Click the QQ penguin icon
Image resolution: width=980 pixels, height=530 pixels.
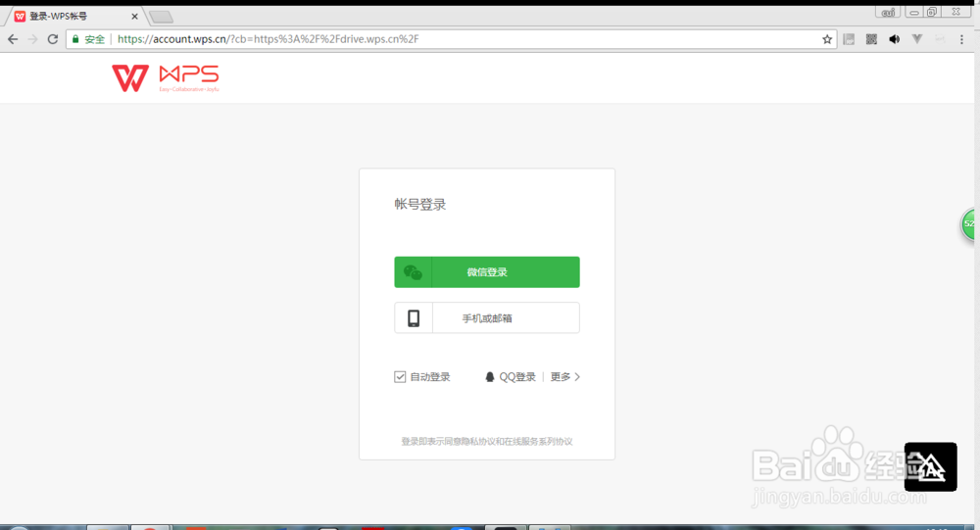[x=490, y=377]
